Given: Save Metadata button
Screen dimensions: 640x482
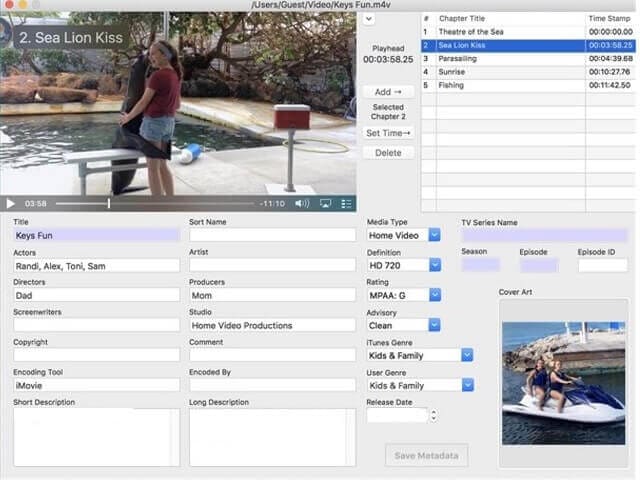Looking at the screenshot, I should [x=427, y=455].
